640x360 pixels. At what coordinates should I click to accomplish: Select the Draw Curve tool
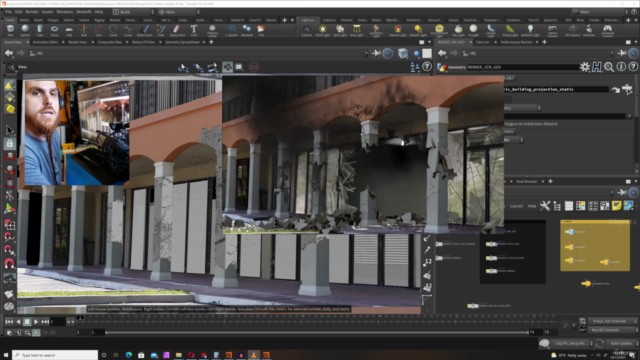coord(144,30)
